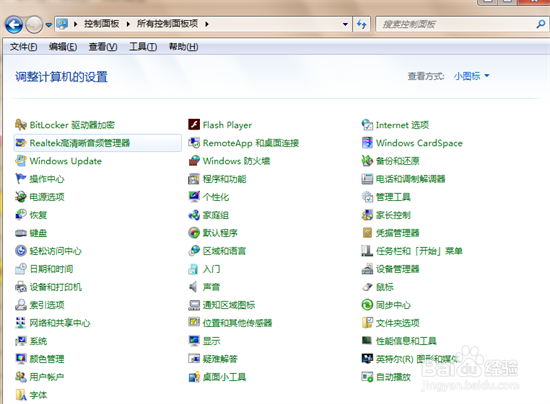Open 文件夹选项 entry

click(398, 323)
